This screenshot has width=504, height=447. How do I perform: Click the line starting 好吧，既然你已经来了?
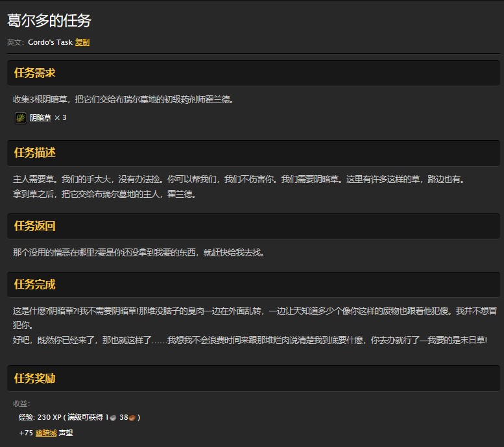click(250, 340)
